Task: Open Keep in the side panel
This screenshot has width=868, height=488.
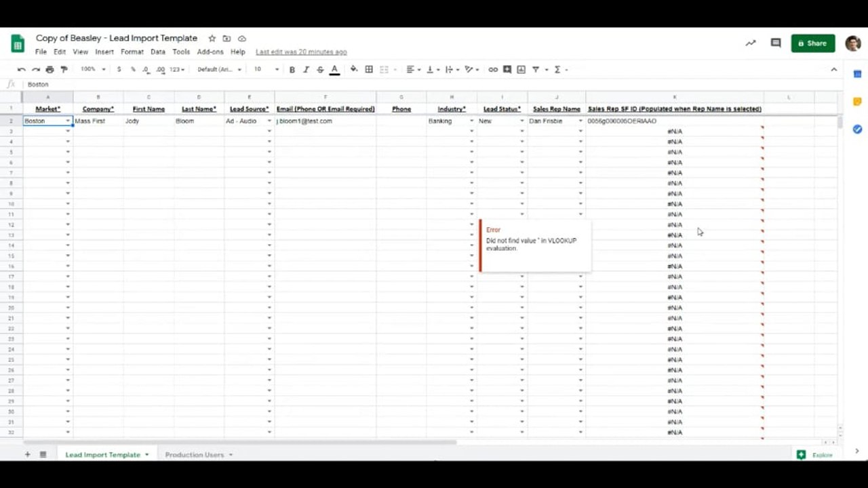Action: coord(857,102)
